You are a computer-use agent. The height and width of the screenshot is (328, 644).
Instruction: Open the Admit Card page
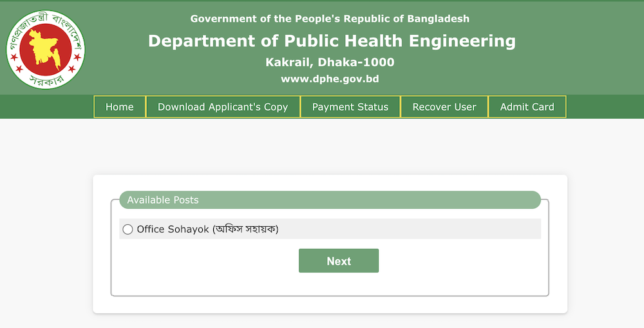[527, 107]
